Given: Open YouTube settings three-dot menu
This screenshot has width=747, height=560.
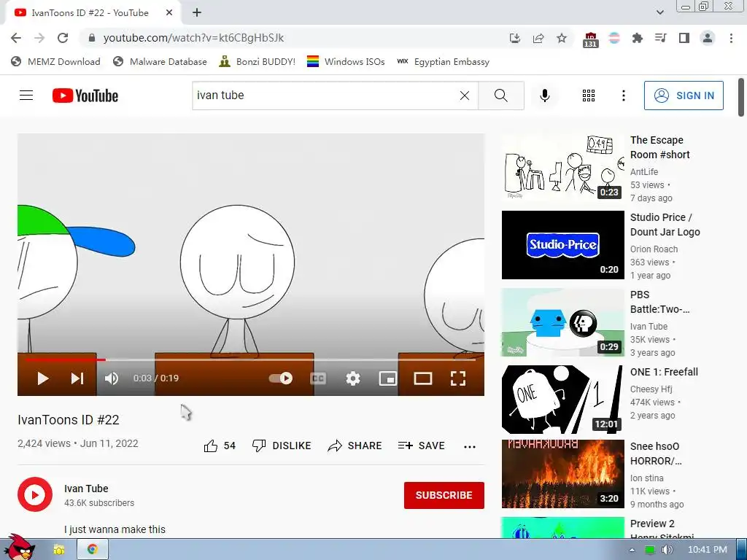Looking at the screenshot, I should tap(623, 96).
